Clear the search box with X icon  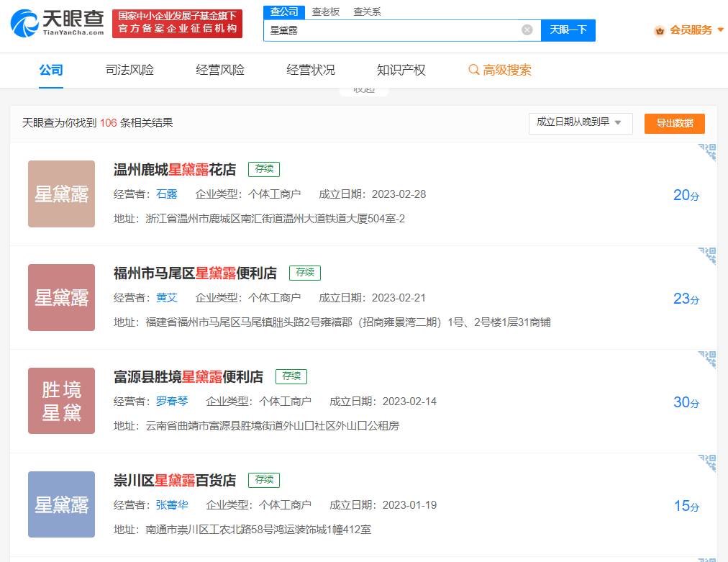pos(527,30)
